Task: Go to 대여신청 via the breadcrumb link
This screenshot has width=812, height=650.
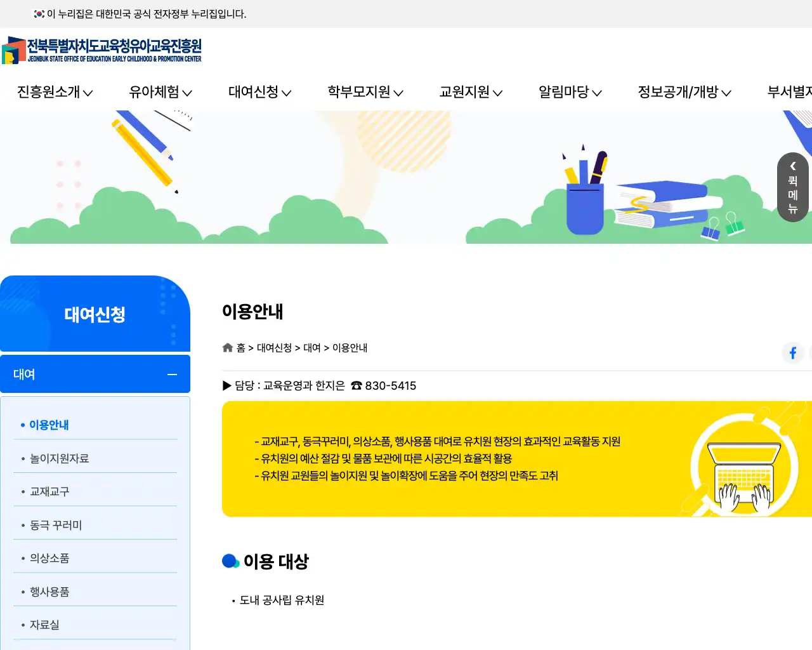Action: coord(275,348)
